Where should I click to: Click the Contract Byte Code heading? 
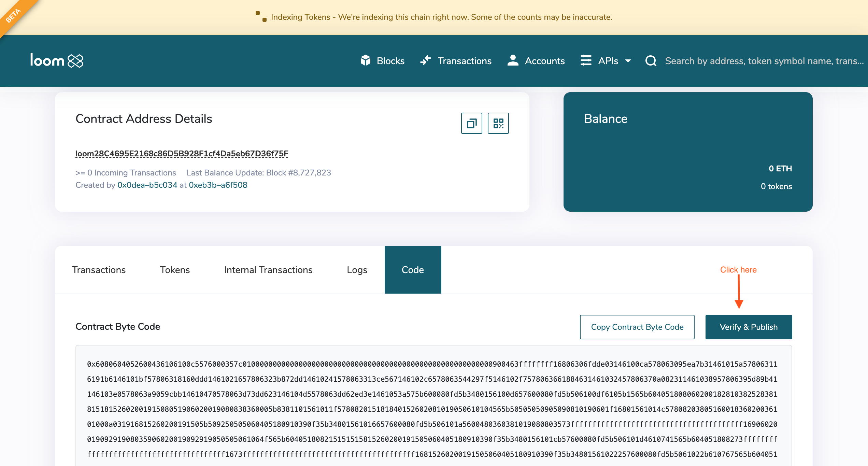[118, 327]
